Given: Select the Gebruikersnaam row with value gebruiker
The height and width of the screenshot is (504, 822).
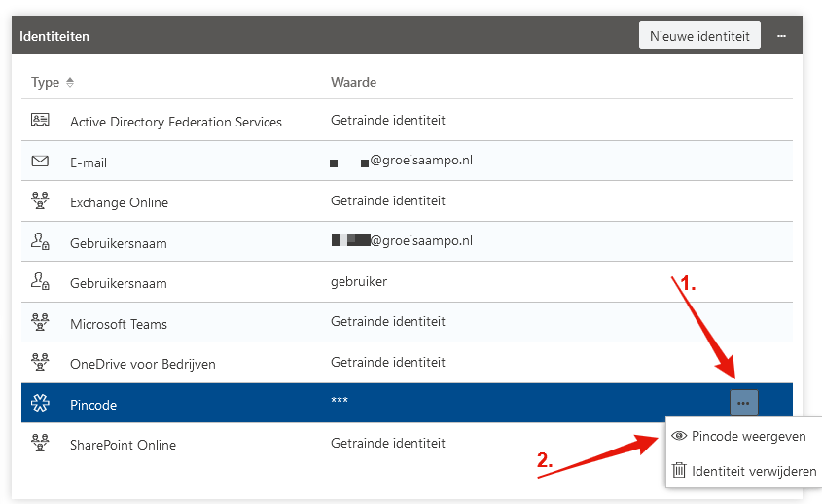Looking at the screenshot, I should click(x=119, y=283).
